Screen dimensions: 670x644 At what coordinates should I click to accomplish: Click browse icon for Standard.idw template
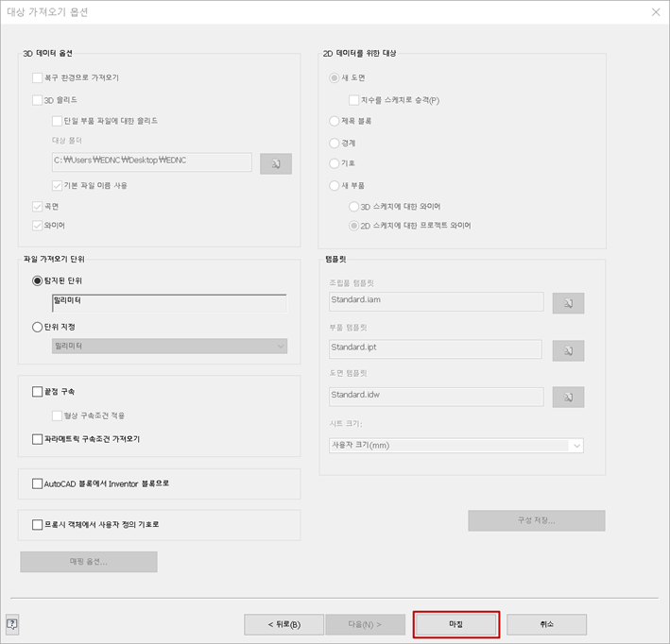568,398
